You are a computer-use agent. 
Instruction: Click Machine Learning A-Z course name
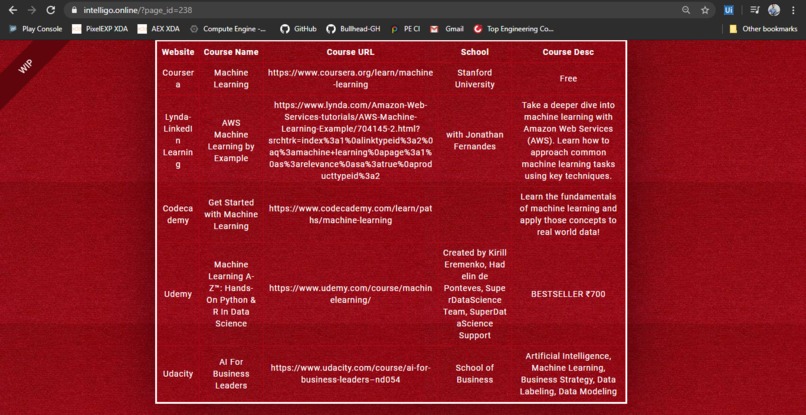[231, 294]
